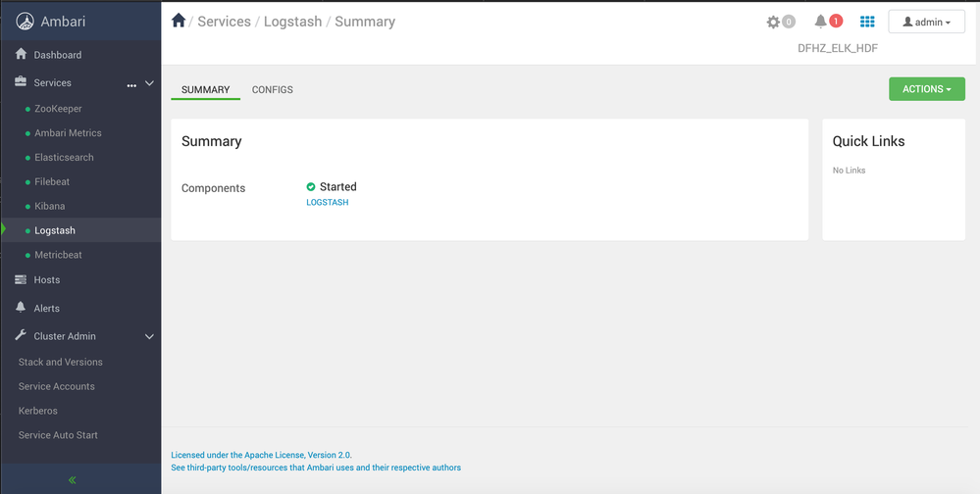Click the Logstash breadcrumb link
The height and width of the screenshot is (494, 980).
(x=292, y=22)
